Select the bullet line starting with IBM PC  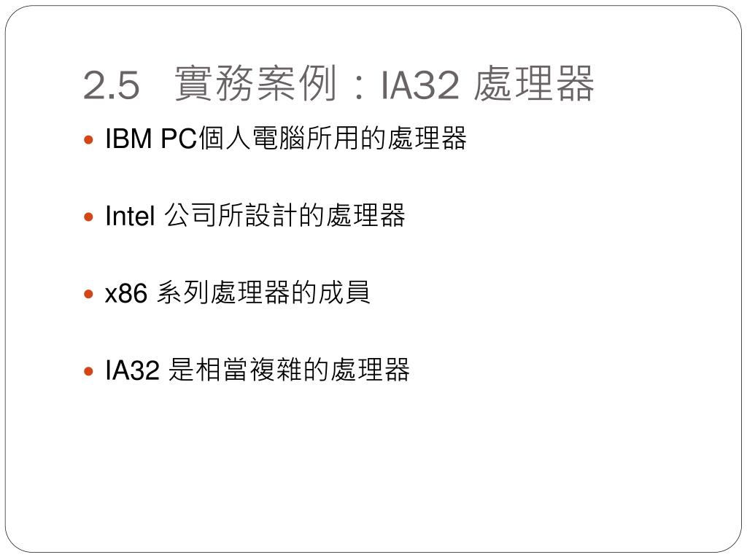[285, 139]
